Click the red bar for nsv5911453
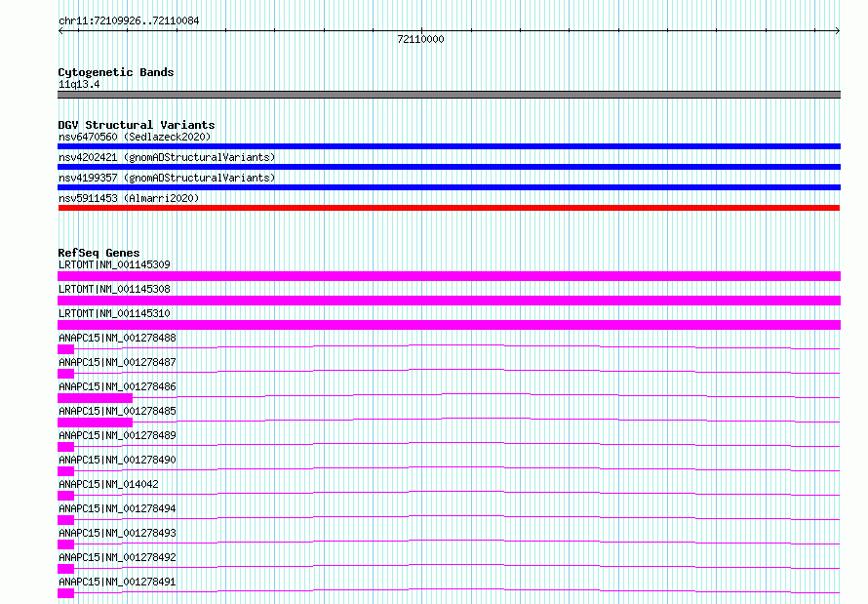The width and height of the screenshot is (868, 604). [x=449, y=208]
